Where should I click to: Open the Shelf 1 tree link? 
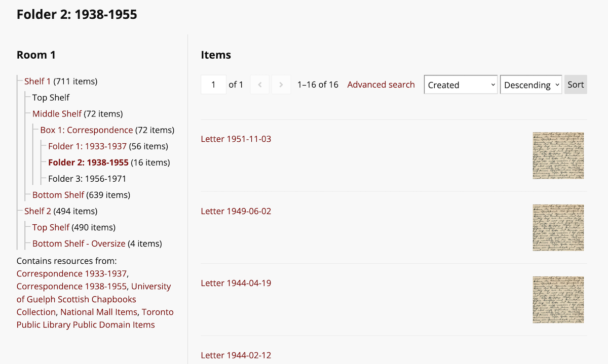point(37,81)
